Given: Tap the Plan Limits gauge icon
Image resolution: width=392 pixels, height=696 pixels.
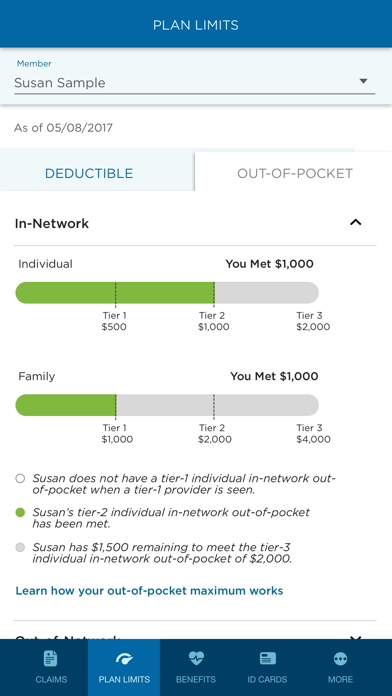Looking at the screenshot, I should pyautogui.click(x=124, y=659).
